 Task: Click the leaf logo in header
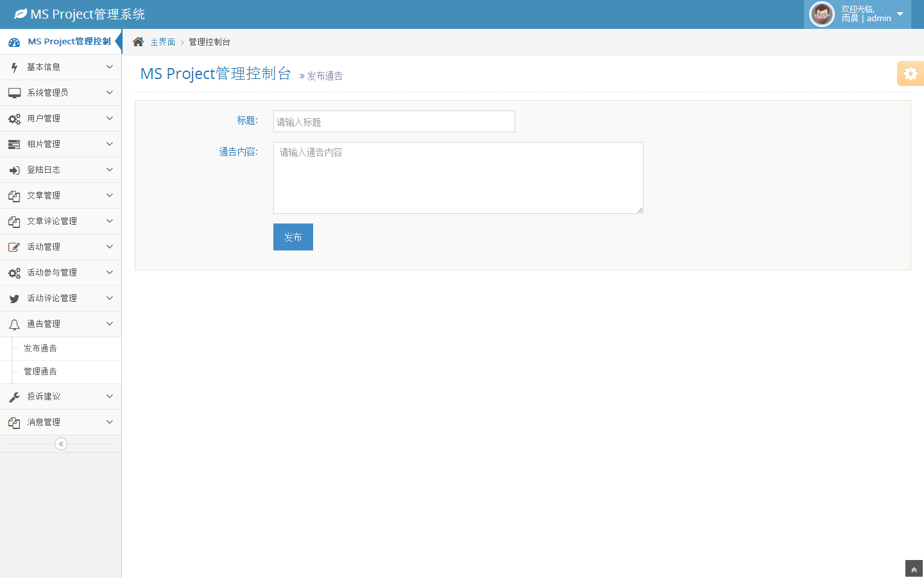[x=21, y=14]
